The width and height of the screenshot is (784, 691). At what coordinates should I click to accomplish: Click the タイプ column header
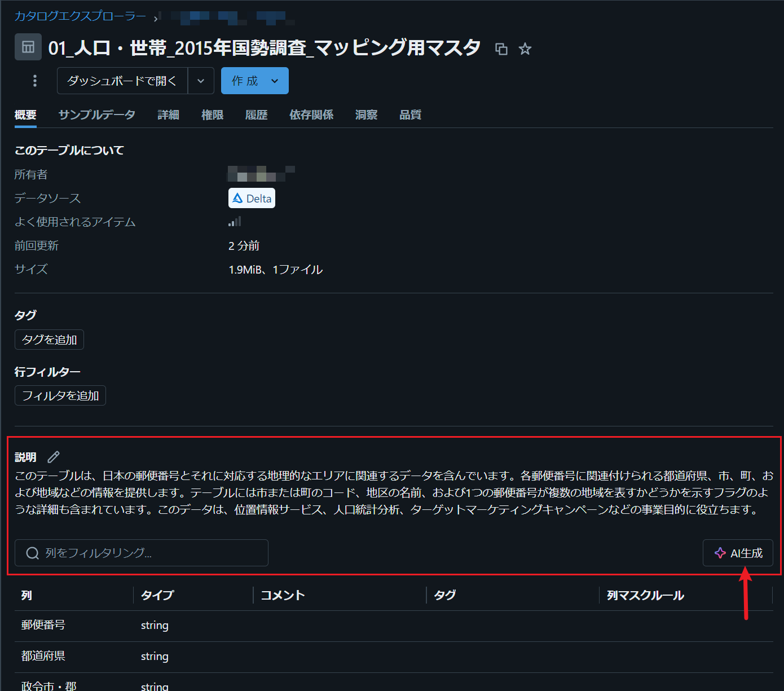pos(157,595)
